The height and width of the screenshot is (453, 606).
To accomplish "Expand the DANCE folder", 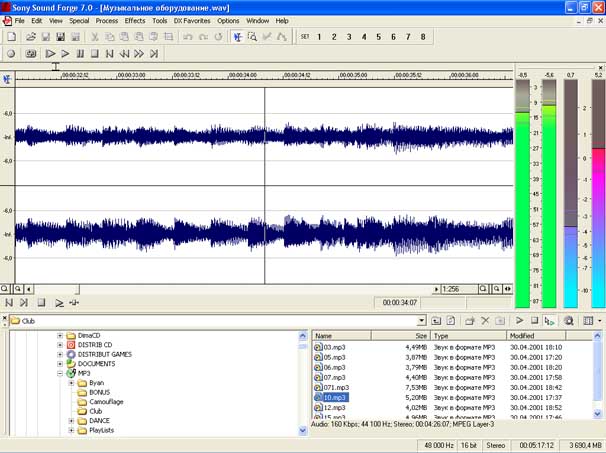I will pos(71,421).
